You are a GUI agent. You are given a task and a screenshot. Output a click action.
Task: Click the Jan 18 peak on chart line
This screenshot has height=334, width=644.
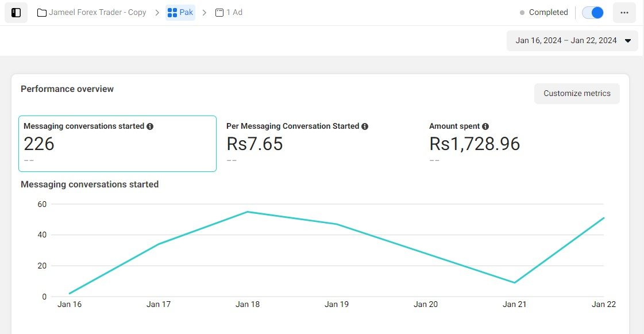pos(248,212)
